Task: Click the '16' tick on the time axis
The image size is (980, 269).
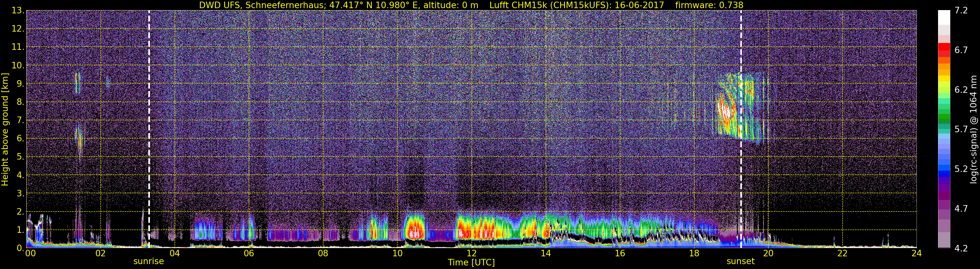Action: coord(620,254)
